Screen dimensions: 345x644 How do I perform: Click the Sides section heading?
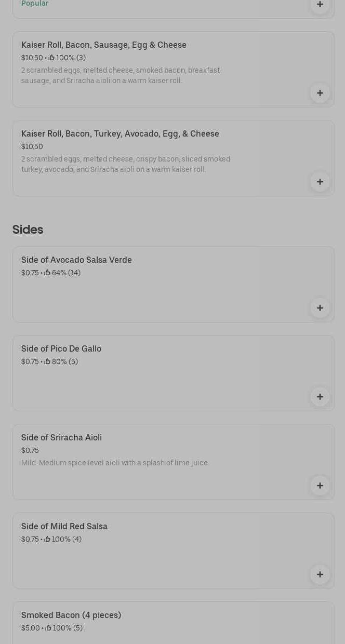coord(28,230)
